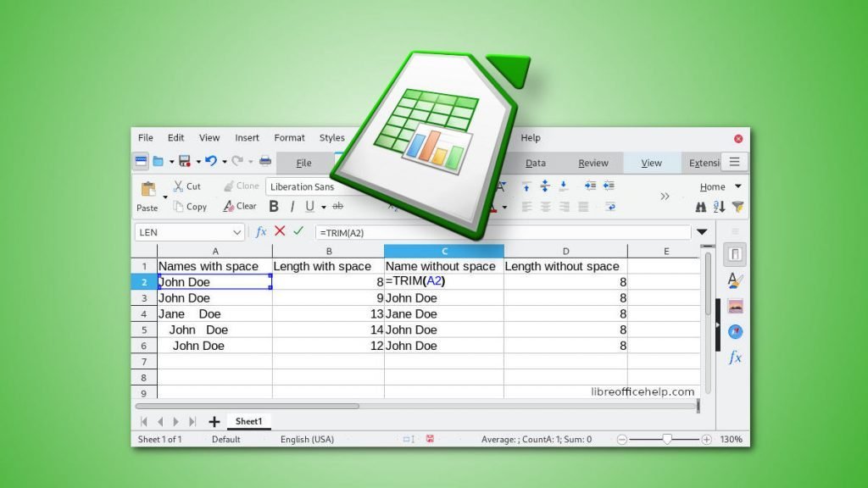Expand the Home menu dropdown
The width and height of the screenshot is (868, 488).
click(738, 186)
